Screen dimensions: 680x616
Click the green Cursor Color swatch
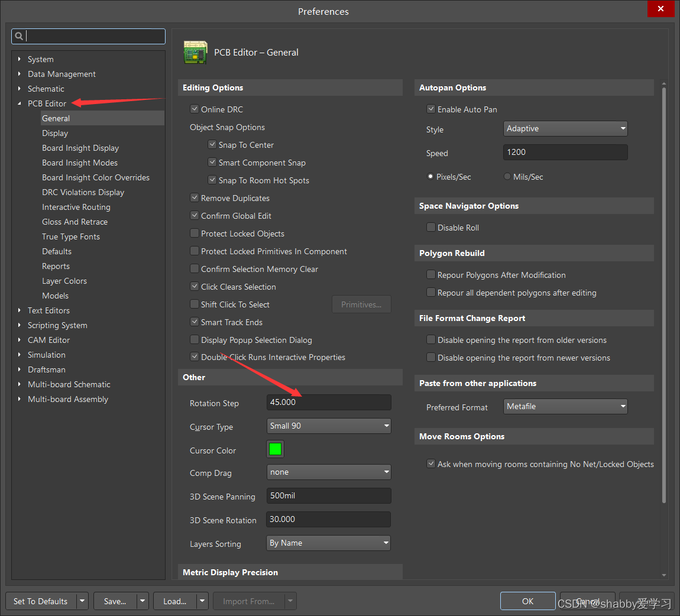[275, 449]
